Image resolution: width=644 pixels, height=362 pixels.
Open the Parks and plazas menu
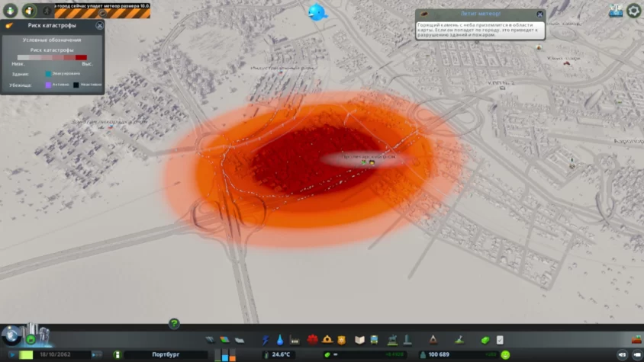(x=392, y=340)
